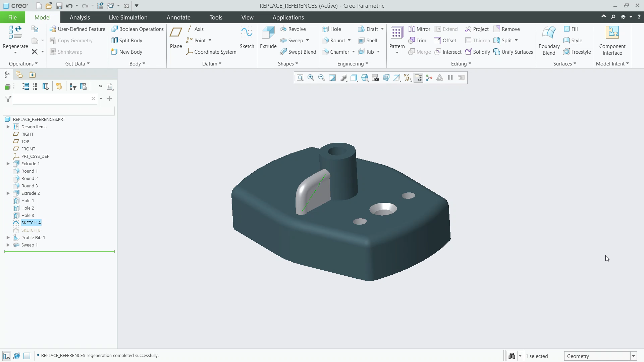Switch to the Analysis tab

click(x=79, y=17)
